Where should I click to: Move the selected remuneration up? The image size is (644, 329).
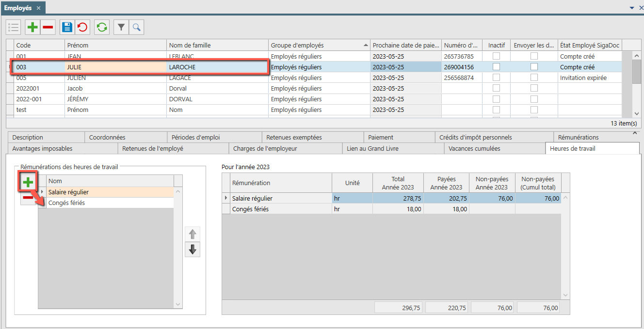click(193, 235)
